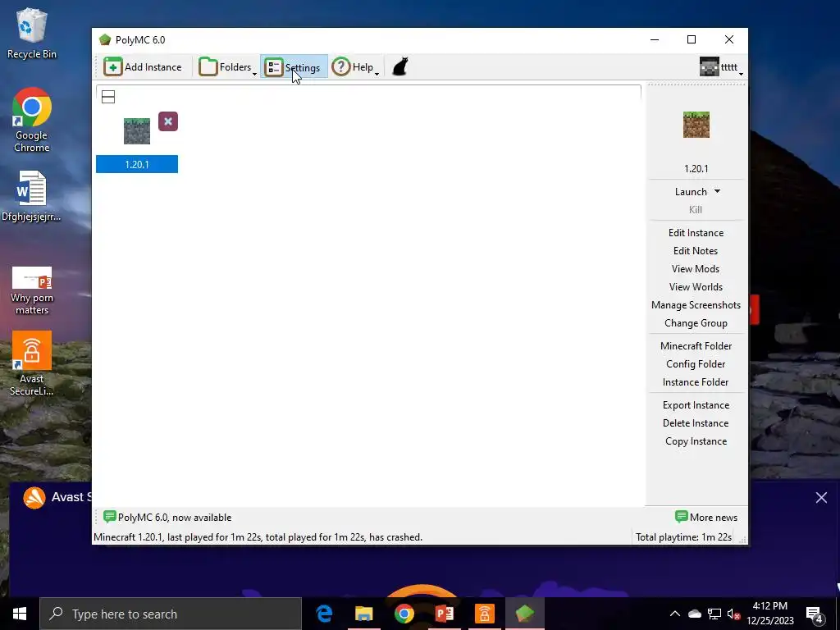Click the muted volume tray icon

(733, 614)
